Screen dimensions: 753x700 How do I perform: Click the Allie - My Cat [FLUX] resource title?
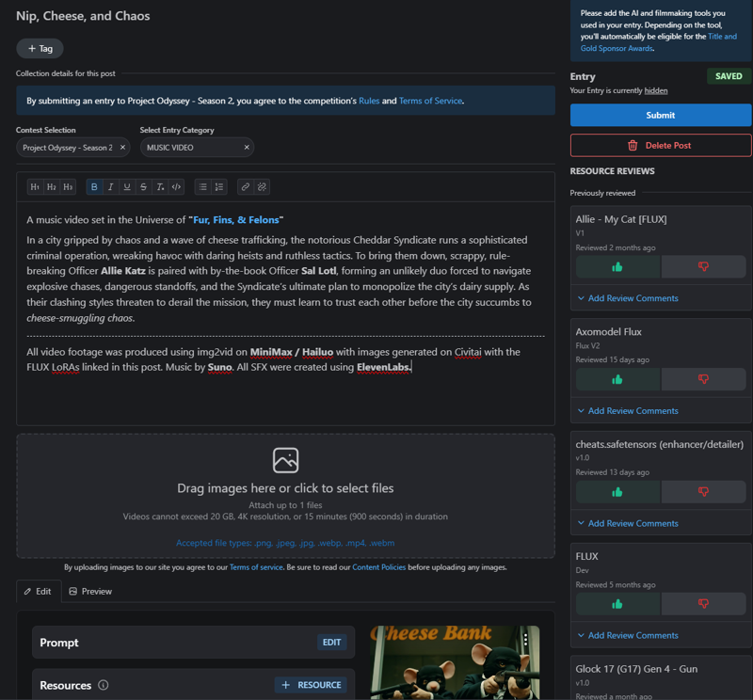pos(621,219)
